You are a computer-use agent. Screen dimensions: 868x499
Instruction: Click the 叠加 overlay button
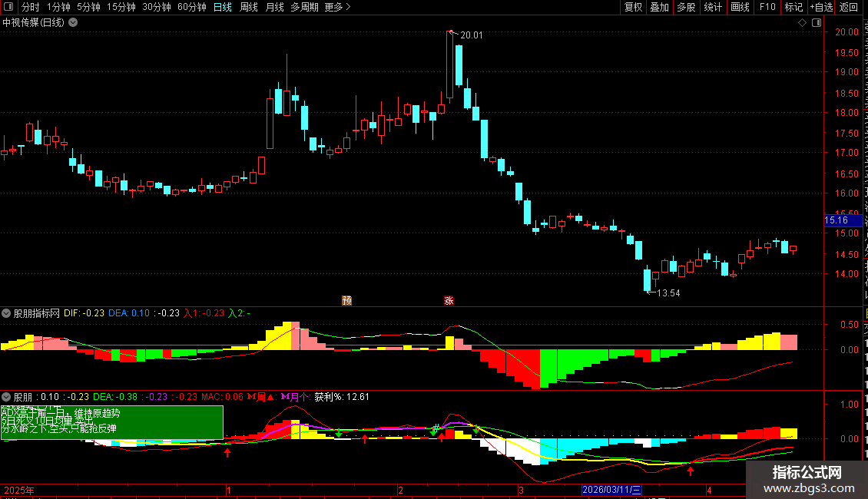coord(659,7)
